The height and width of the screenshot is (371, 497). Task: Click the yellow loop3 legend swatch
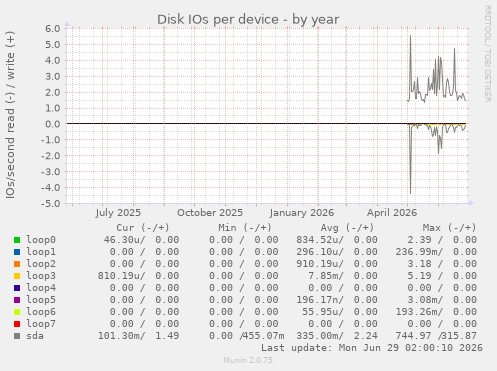click(x=17, y=276)
